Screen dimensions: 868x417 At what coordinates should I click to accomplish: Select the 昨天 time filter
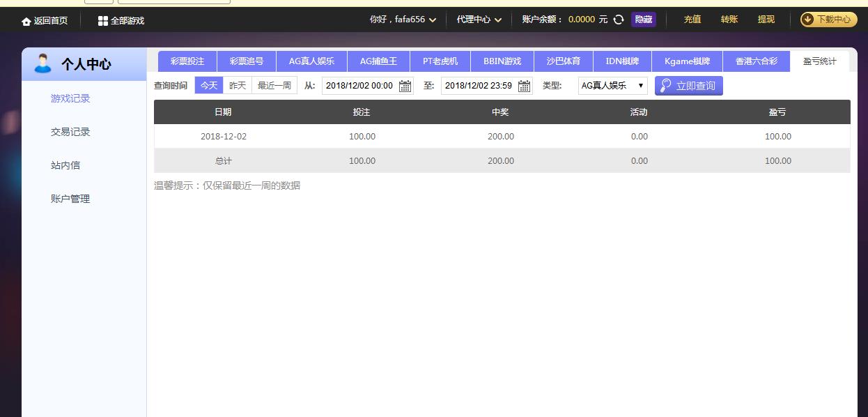[238, 85]
